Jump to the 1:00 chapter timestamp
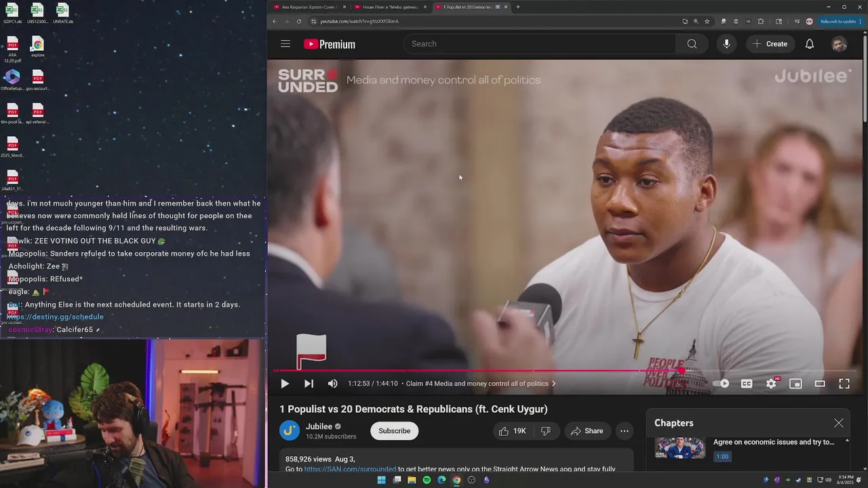Image resolution: width=868 pixels, height=488 pixels. pyautogui.click(x=723, y=456)
